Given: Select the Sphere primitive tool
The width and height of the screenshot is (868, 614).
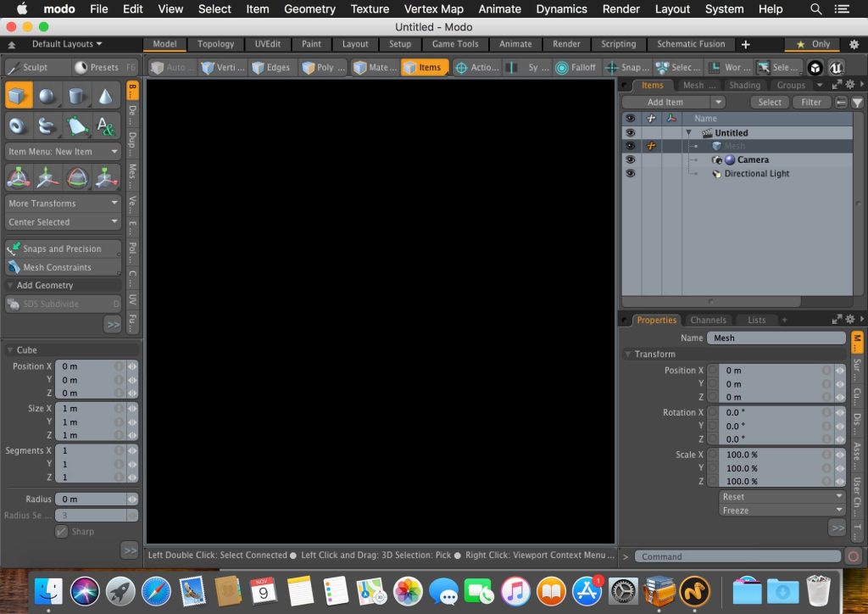Looking at the screenshot, I should (x=47, y=96).
